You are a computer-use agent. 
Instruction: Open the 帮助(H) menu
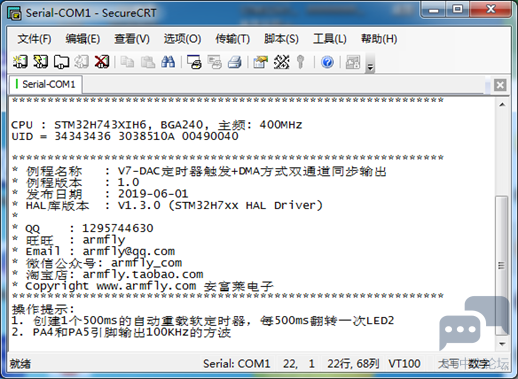point(379,39)
